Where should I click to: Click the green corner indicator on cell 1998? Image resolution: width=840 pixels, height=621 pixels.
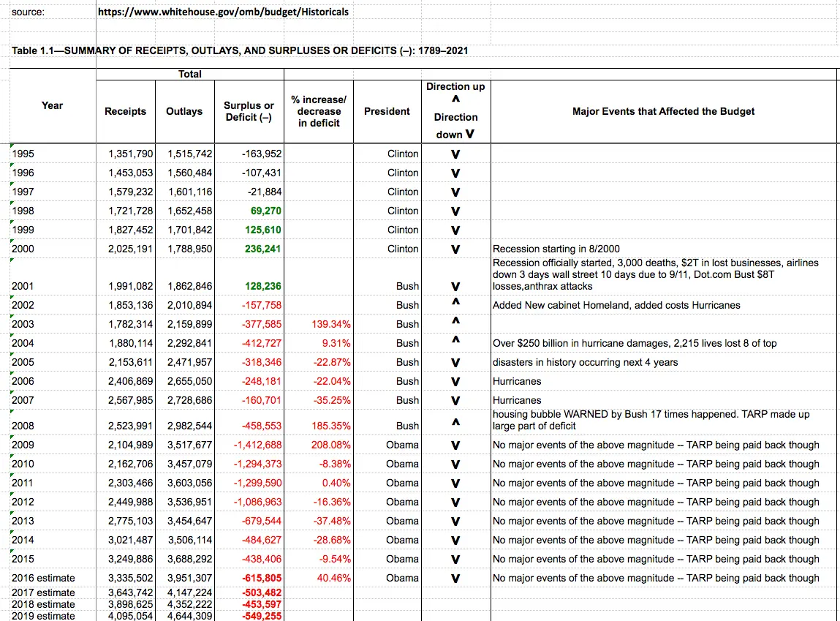[12, 204]
